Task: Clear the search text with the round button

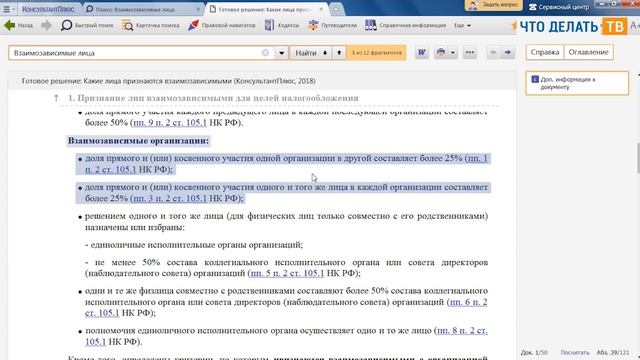Action: (265, 53)
